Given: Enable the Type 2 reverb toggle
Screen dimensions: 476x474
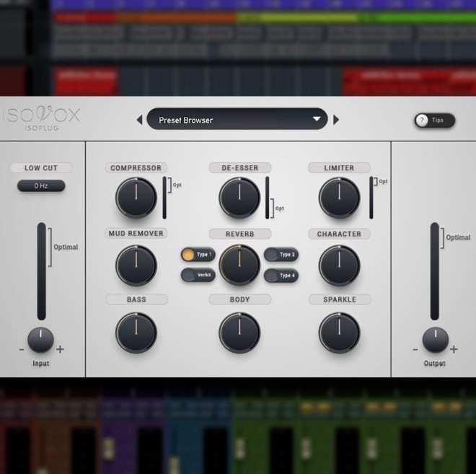Looking at the screenshot, I should coord(281,255).
